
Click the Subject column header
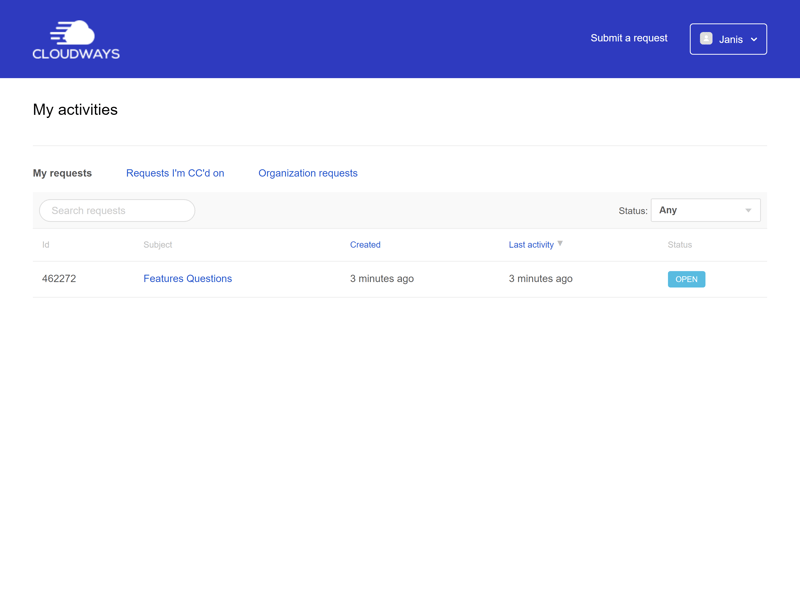point(158,245)
